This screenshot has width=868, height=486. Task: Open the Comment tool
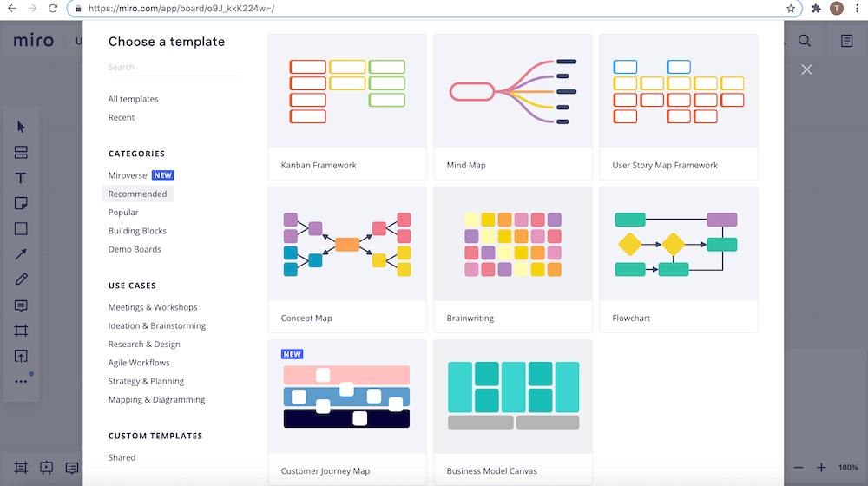[x=21, y=305]
